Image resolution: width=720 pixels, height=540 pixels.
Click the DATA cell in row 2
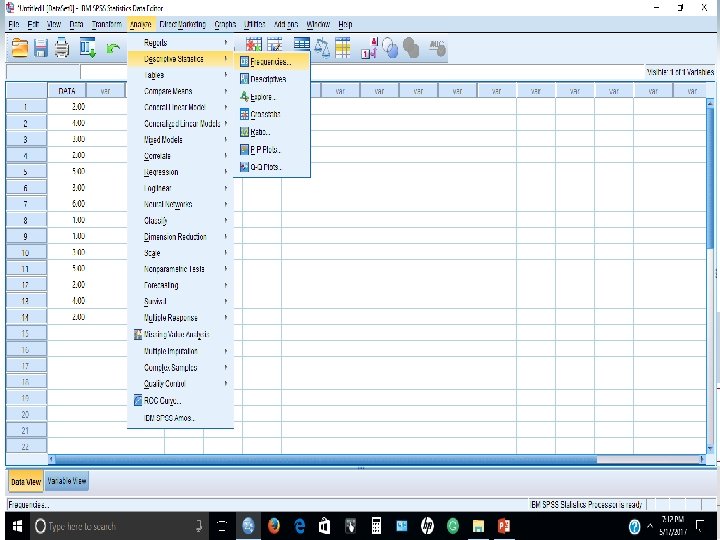[x=67, y=123]
